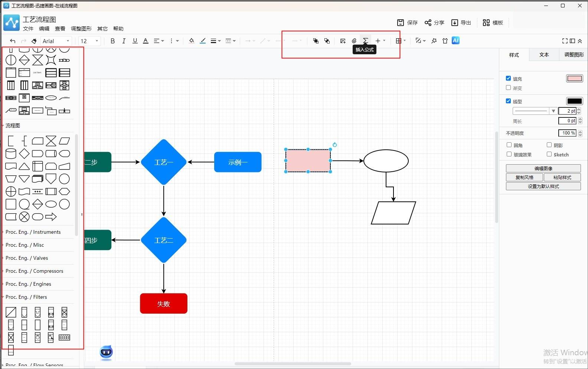The height and width of the screenshot is (369, 588).
Task: Toggle underline text formatting
Action: point(135,41)
